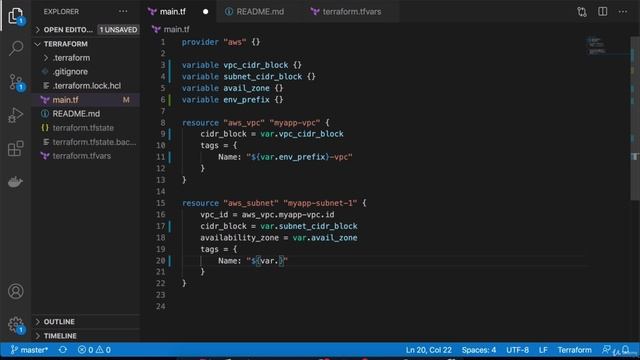Place cursor in "${var.}" on line 20

point(267,261)
